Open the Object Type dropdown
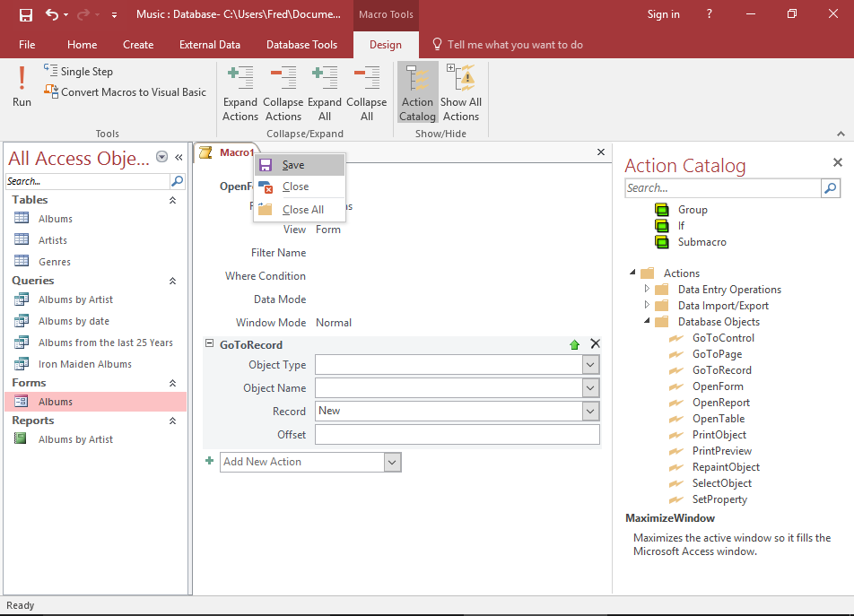Image resolution: width=854 pixels, height=616 pixels. point(590,365)
